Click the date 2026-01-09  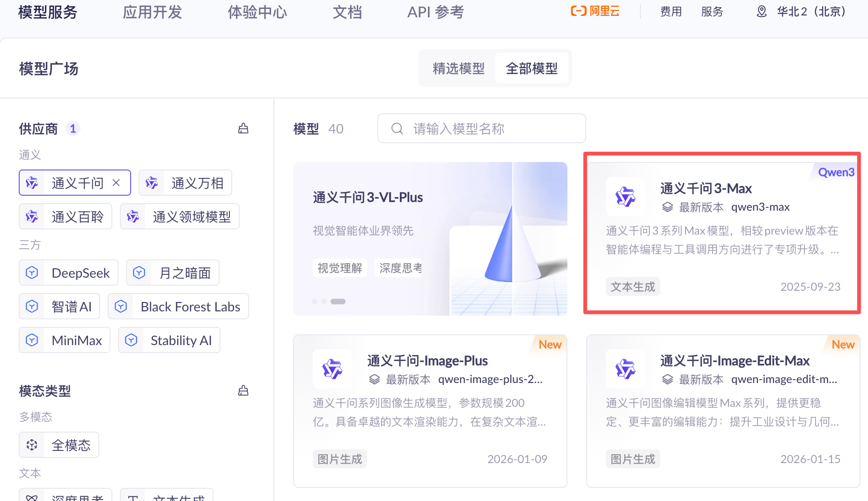click(517, 459)
